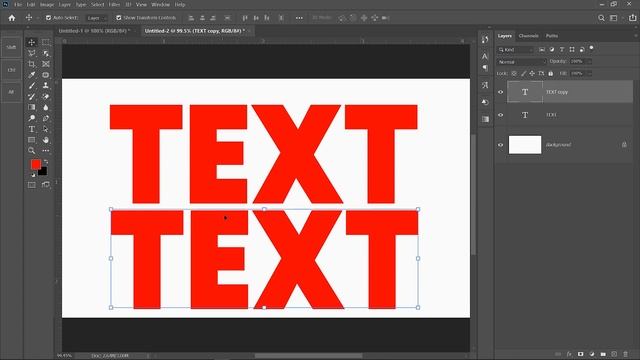The image size is (640, 360).
Task: Select the Zoom magnifier tool in the toolbox
Action: (x=31, y=151)
